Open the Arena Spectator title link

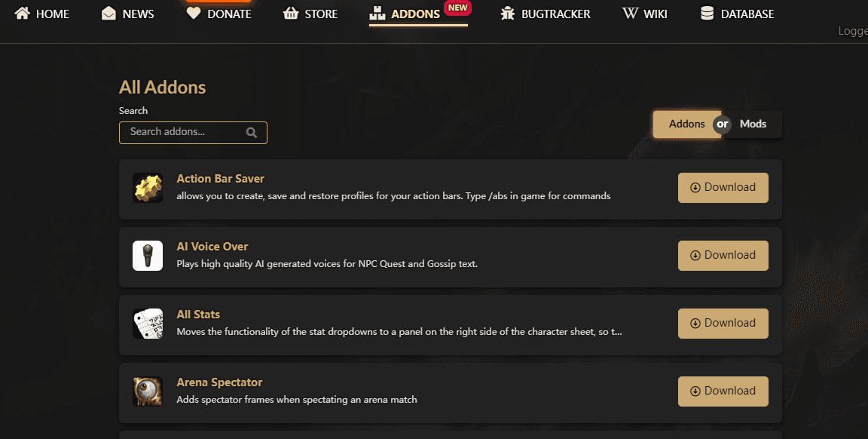pos(219,382)
